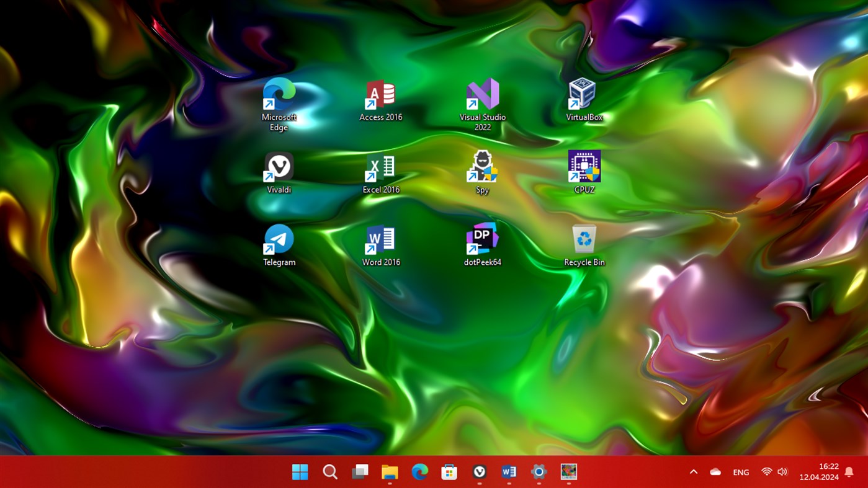
Task: Select the Vivaldi browser icon
Action: click(x=279, y=167)
